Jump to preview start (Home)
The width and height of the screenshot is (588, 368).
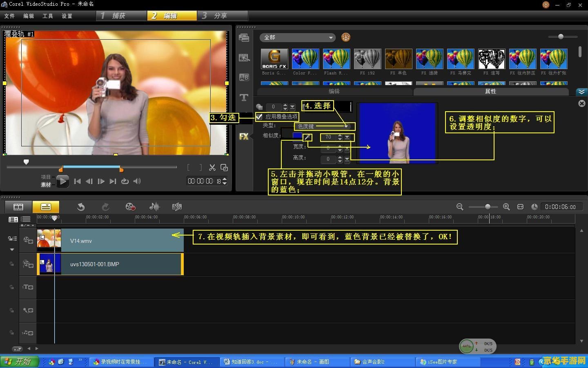(77, 181)
